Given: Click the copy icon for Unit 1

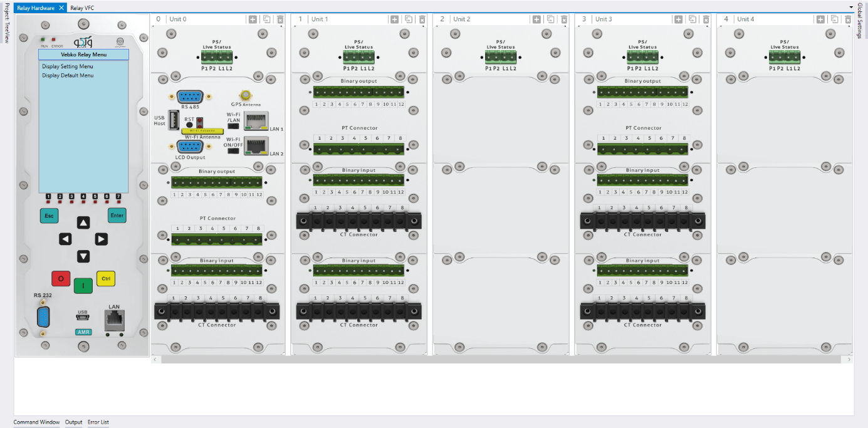Looking at the screenshot, I should point(409,19).
